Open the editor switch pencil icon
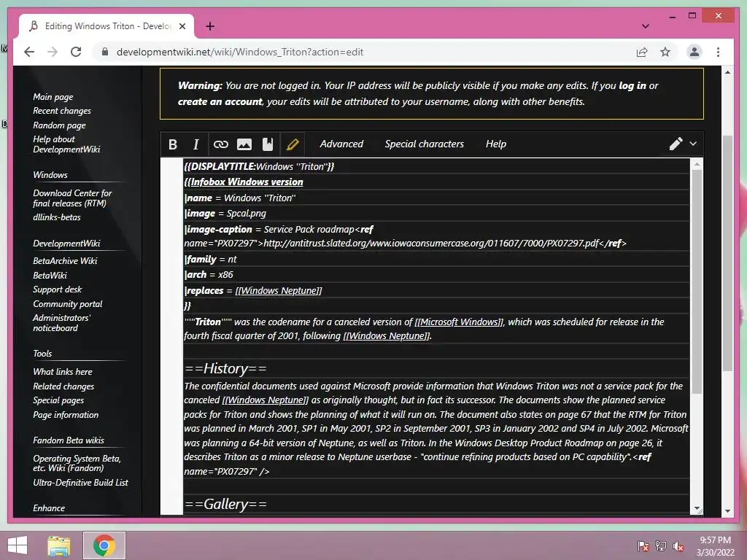This screenshot has height=560, width=747. pyautogui.click(x=676, y=144)
